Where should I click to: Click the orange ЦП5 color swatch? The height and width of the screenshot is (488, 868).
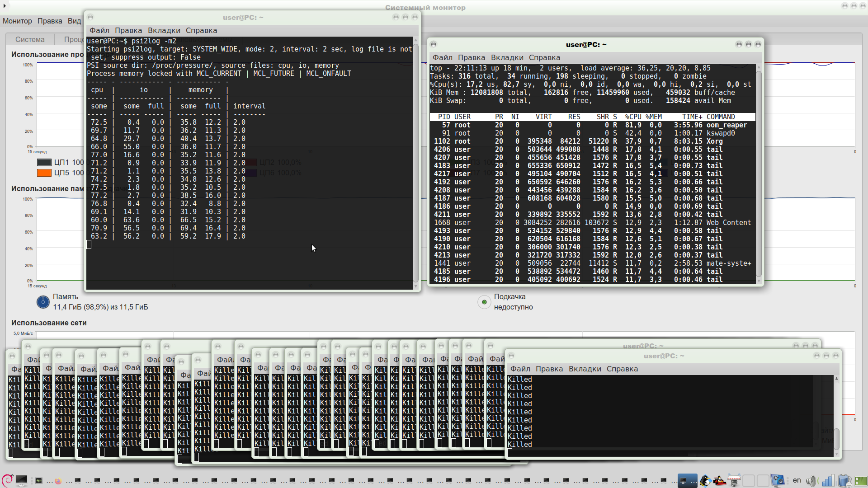44,173
